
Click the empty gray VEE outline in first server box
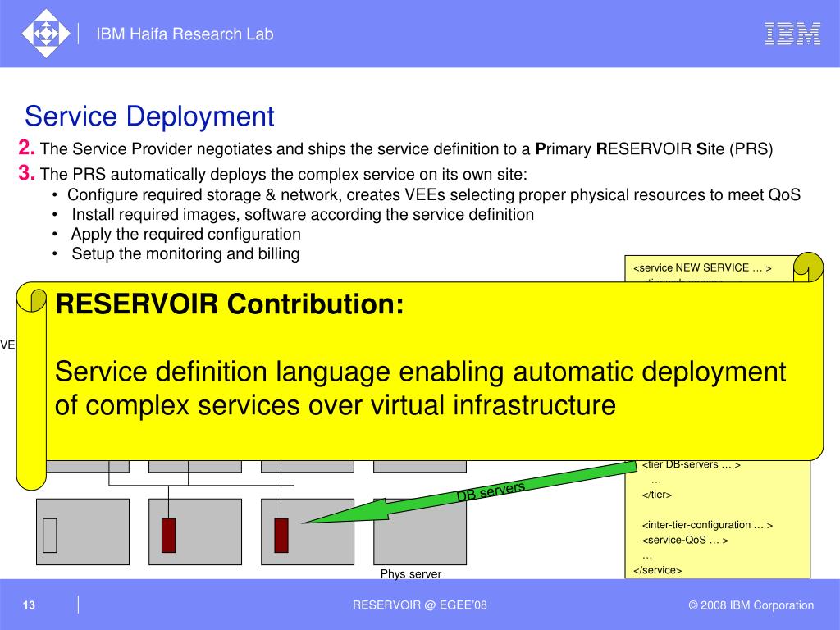point(50,535)
